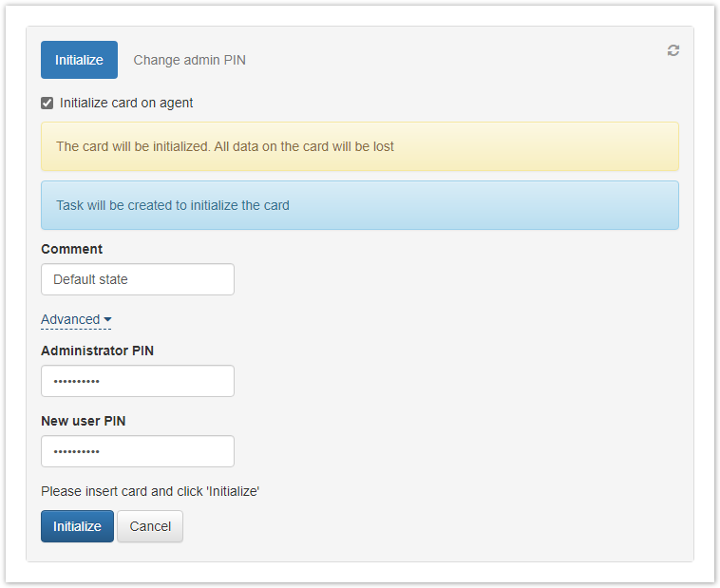
Task: Switch to the Change admin PIN tab
Action: coord(189,60)
